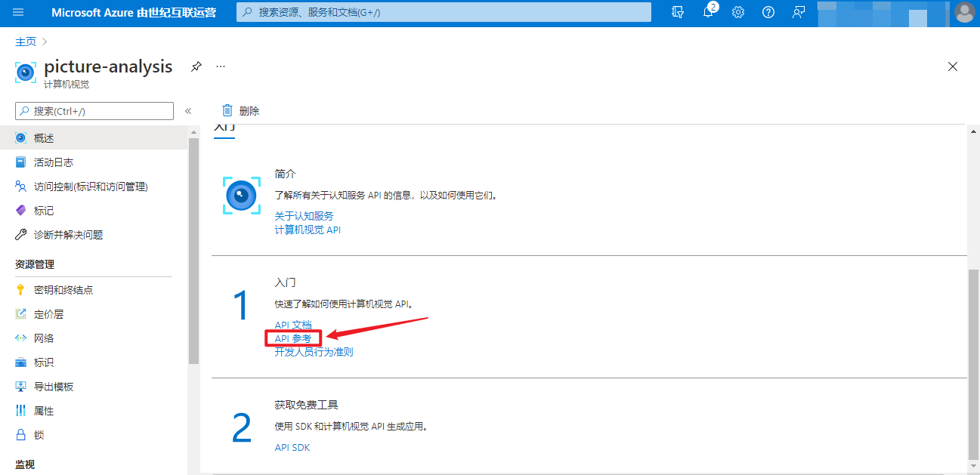This screenshot has height=475, width=980.
Task: Click the 属性 properties icon
Action: coord(21,411)
